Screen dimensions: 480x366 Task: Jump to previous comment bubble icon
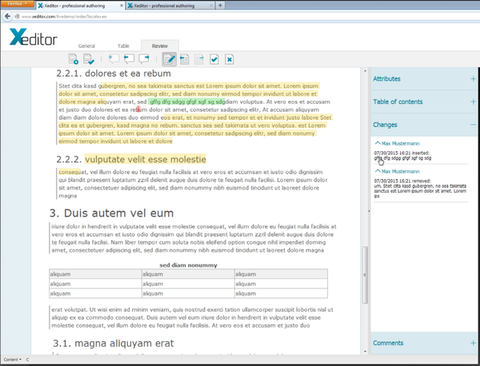[x=129, y=59]
